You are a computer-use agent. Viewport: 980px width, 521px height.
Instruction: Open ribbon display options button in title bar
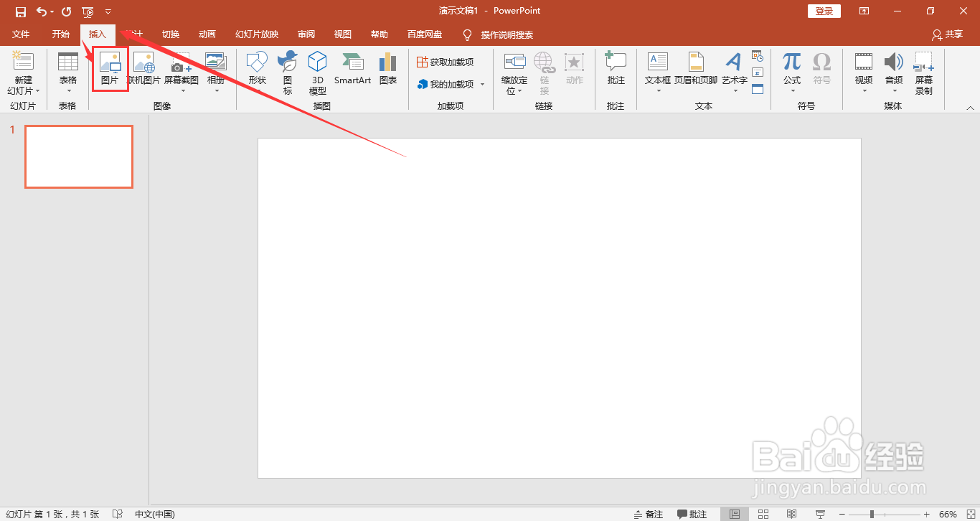864,11
